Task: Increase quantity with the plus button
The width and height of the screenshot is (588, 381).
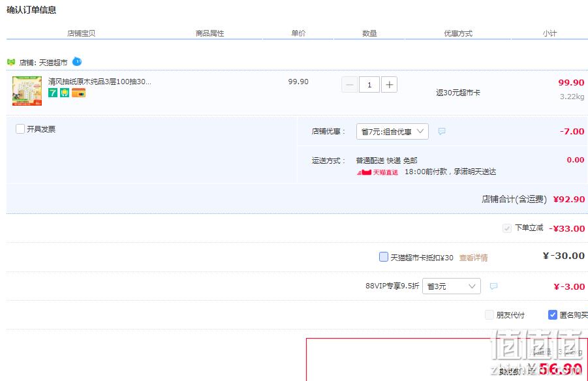Action: pos(389,85)
